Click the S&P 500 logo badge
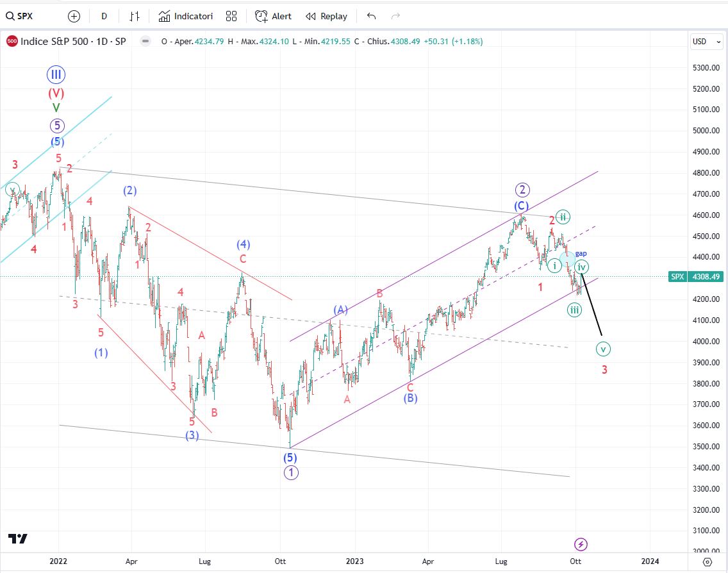The width and height of the screenshot is (728, 573). pos(12,41)
